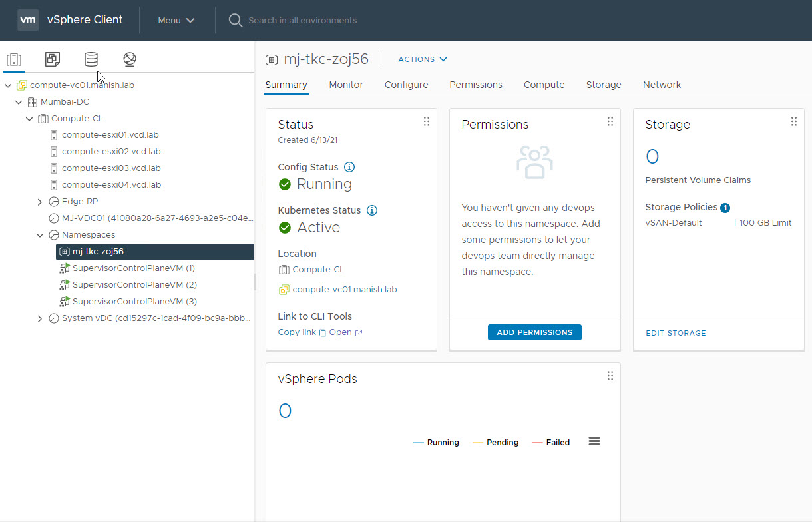Open the Storage inventory view icon
Screen dimensions: 812x522
pyautogui.click(x=91, y=59)
